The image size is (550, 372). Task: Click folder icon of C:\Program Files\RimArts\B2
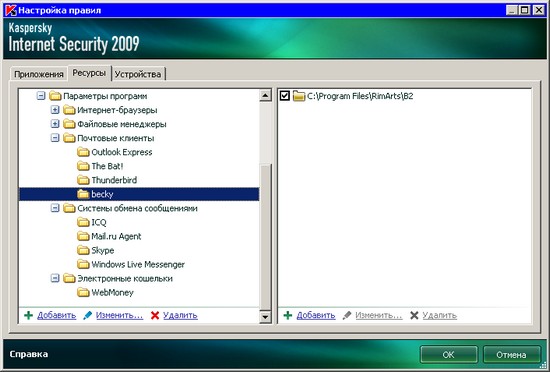pos(299,96)
